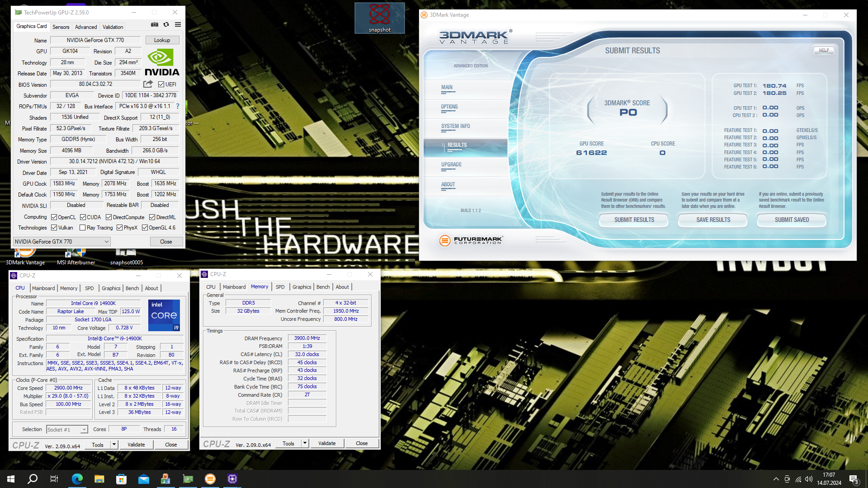Click SAVE RESULTS button
The height and width of the screenshot is (488, 868).
pyautogui.click(x=713, y=220)
